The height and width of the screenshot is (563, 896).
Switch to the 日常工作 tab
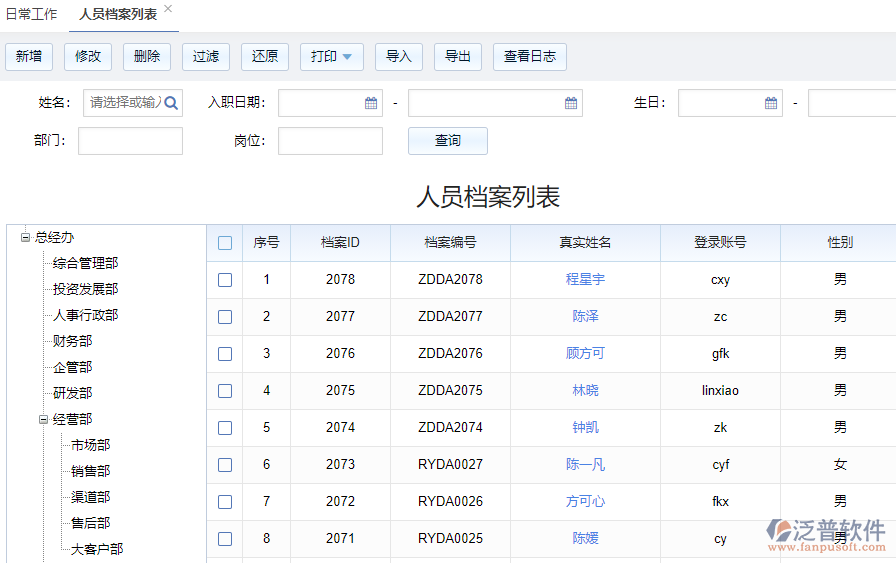point(31,14)
